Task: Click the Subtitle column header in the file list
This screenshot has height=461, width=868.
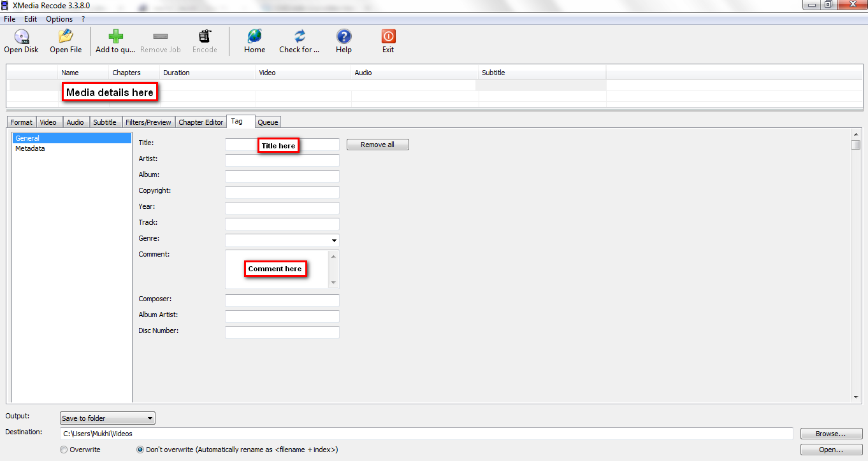Action: 542,73
